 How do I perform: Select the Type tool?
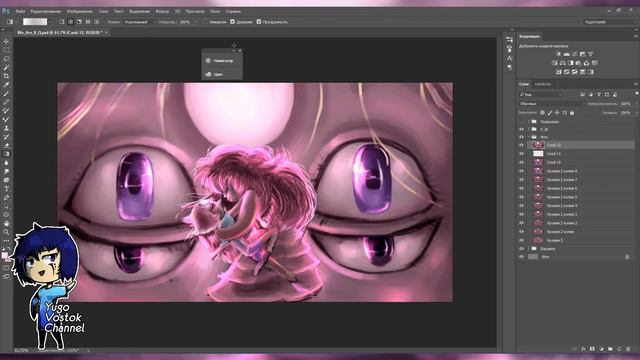click(6, 189)
